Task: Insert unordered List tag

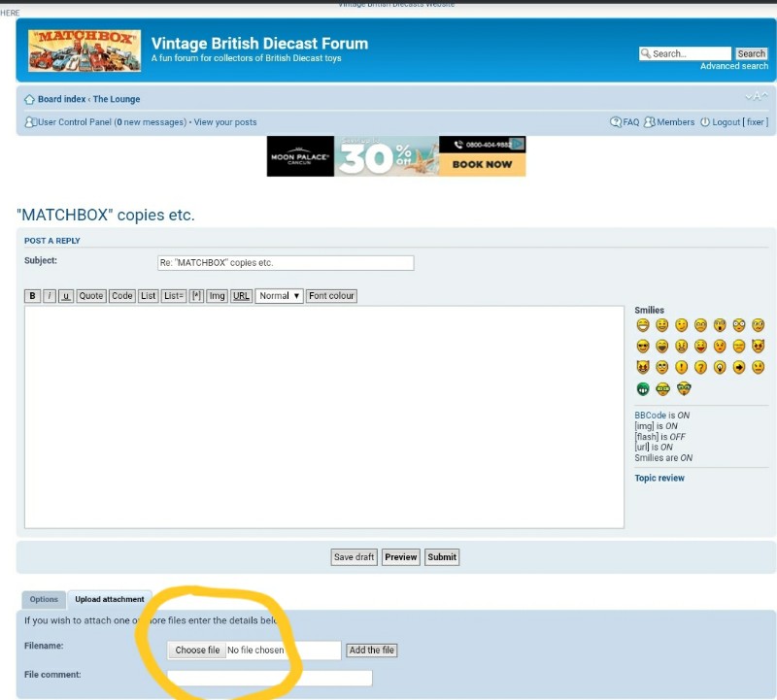Action: pos(149,296)
